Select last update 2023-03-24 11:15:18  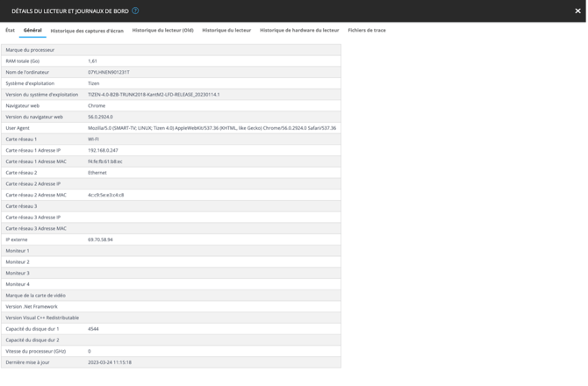click(110, 362)
